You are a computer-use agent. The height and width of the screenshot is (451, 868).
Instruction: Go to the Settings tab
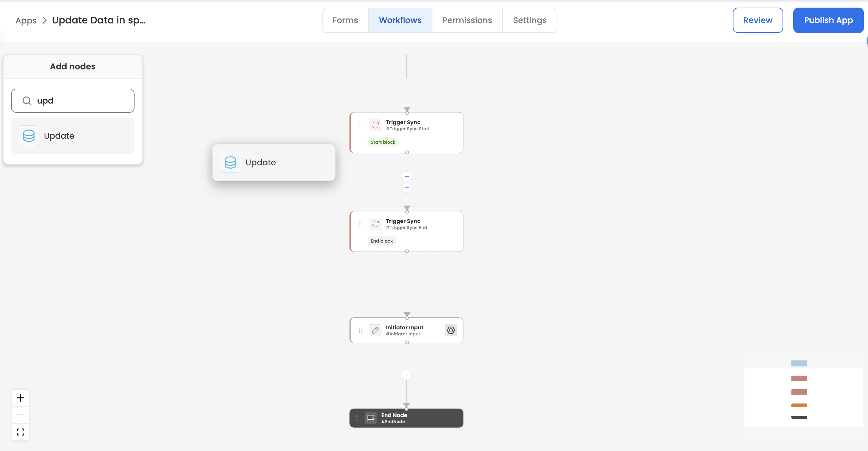coord(530,20)
